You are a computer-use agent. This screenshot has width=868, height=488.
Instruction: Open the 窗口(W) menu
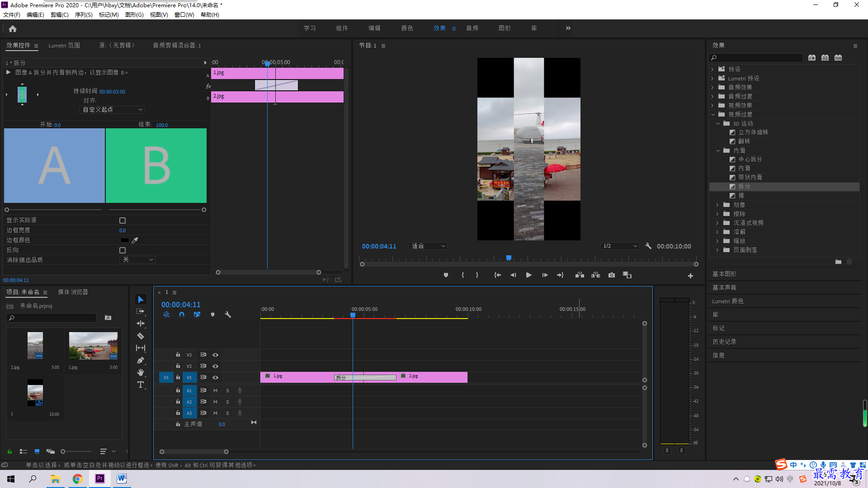(184, 15)
